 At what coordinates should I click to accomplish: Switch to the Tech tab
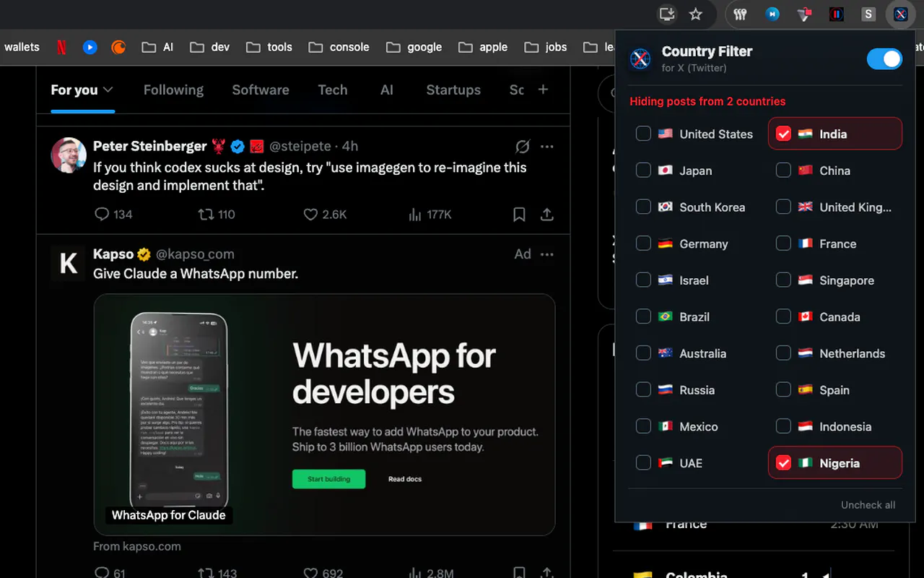pos(333,90)
